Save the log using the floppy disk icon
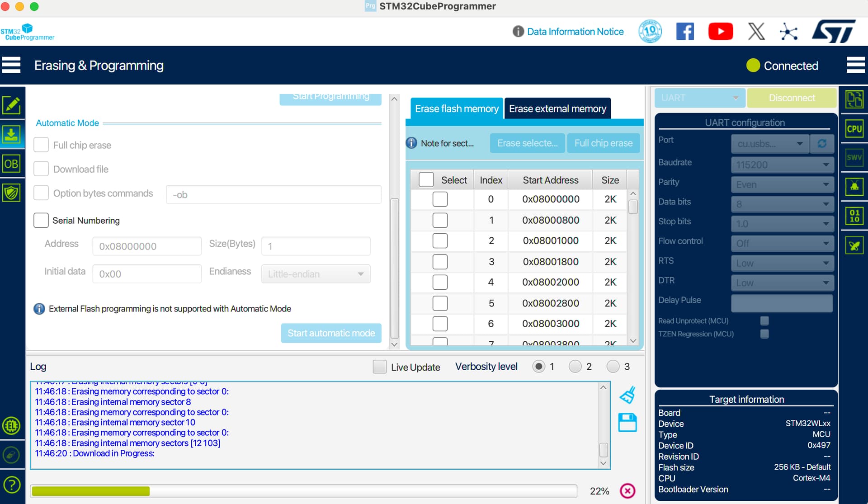 click(x=627, y=423)
